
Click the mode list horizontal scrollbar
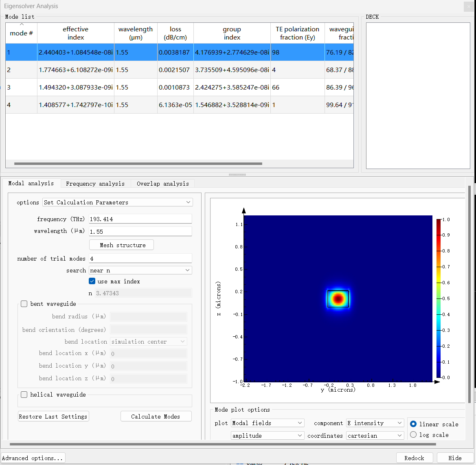[138, 164]
